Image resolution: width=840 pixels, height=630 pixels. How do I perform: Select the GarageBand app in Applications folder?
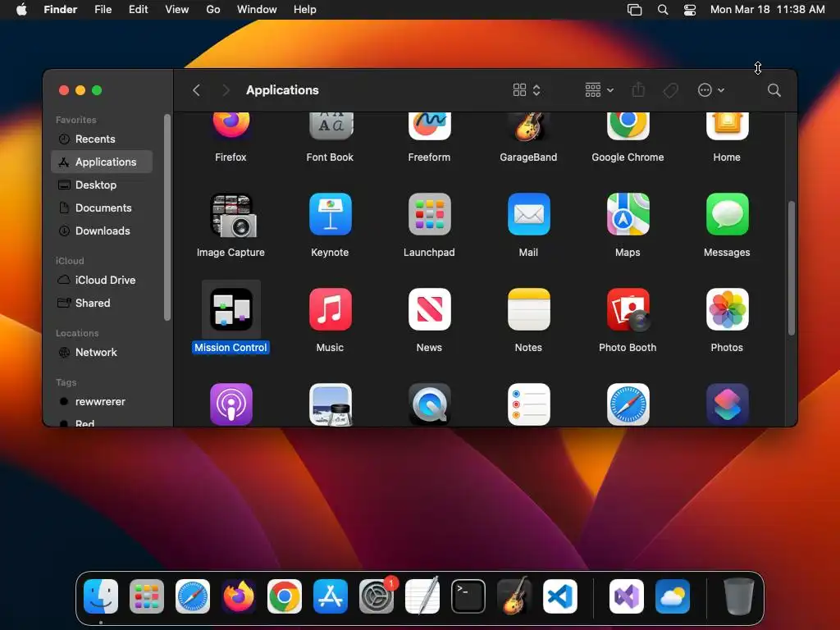tap(528, 126)
